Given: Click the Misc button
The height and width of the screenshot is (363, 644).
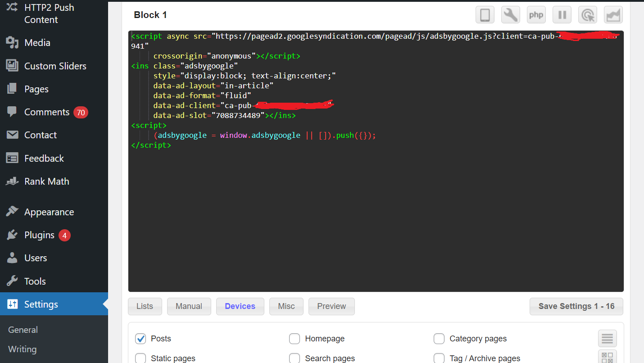Looking at the screenshot, I should point(286,306).
